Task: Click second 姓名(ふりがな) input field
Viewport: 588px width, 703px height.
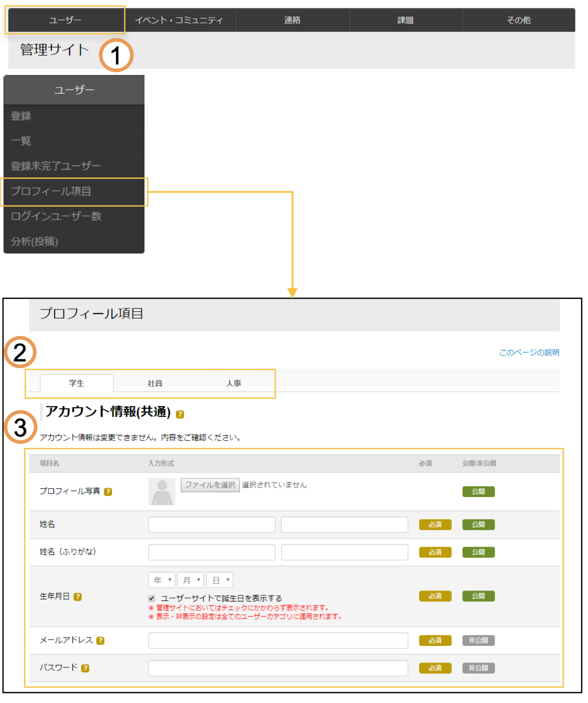Action: 344,552
